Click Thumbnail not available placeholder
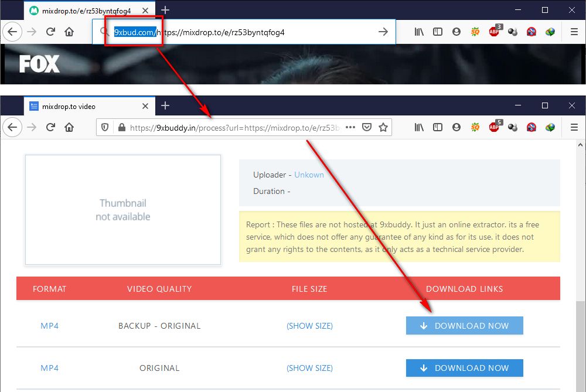This screenshot has height=392, width=586. click(123, 210)
